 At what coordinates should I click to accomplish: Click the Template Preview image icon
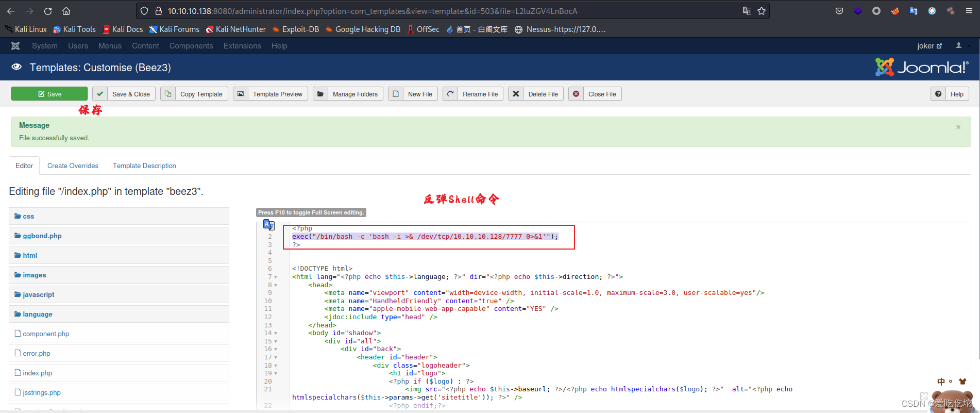241,94
